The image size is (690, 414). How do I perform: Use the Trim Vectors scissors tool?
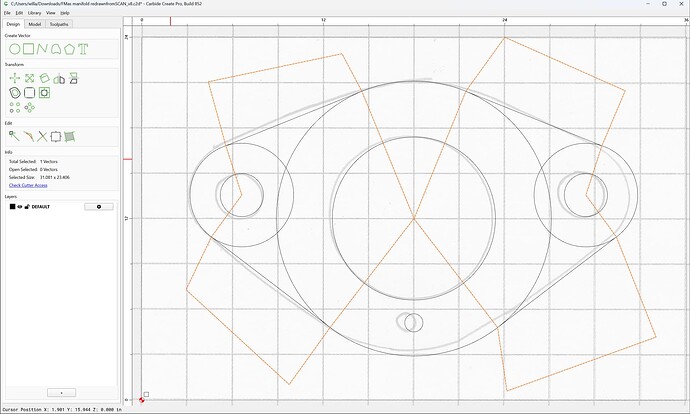point(42,136)
